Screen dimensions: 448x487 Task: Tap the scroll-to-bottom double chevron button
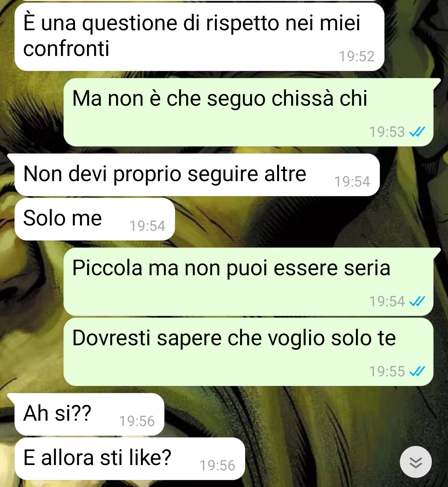415,462
